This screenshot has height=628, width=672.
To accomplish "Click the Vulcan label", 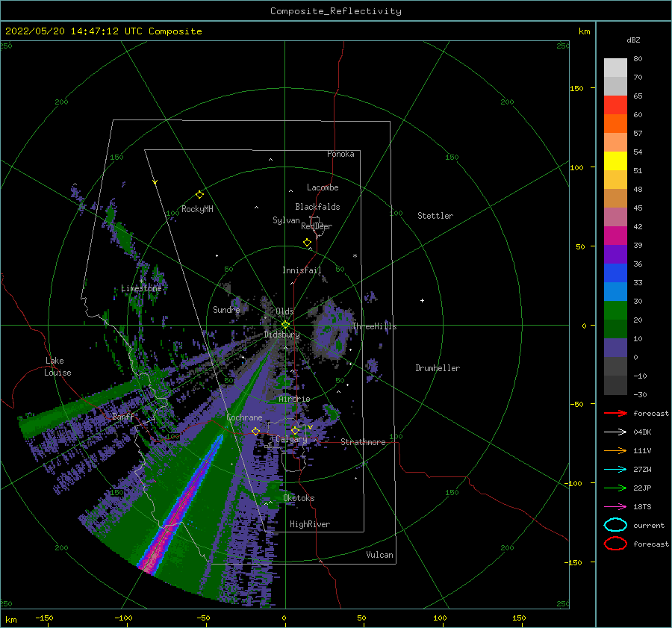I will click(x=380, y=555).
